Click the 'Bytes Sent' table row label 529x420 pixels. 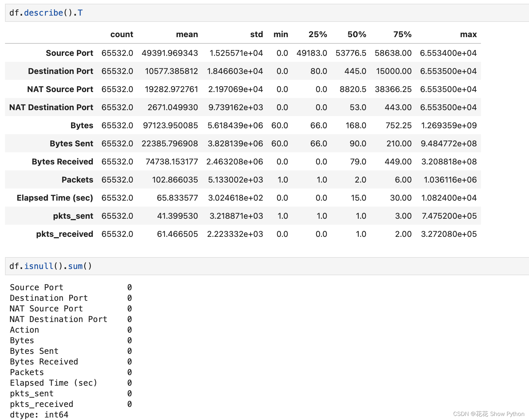71,144
